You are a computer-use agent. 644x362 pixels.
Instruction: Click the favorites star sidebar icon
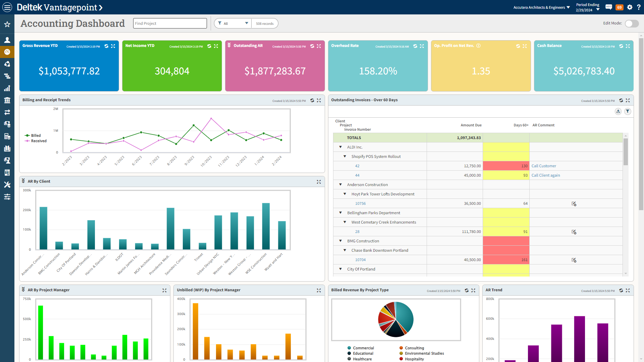[x=7, y=24]
